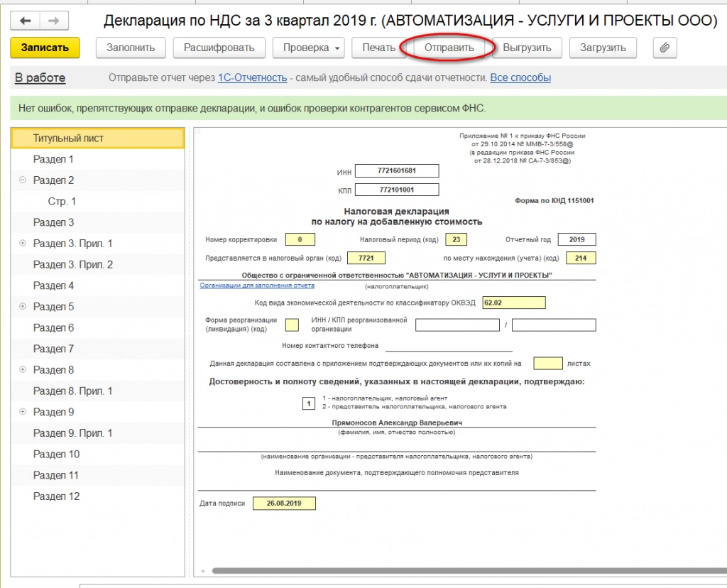Open Раздел 7 in the section list
The width and height of the screenshot is (727, 588).
coord(97,349)
